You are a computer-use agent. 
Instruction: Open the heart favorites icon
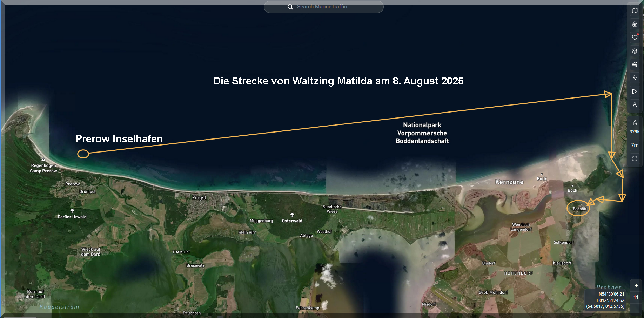(635, 38)
